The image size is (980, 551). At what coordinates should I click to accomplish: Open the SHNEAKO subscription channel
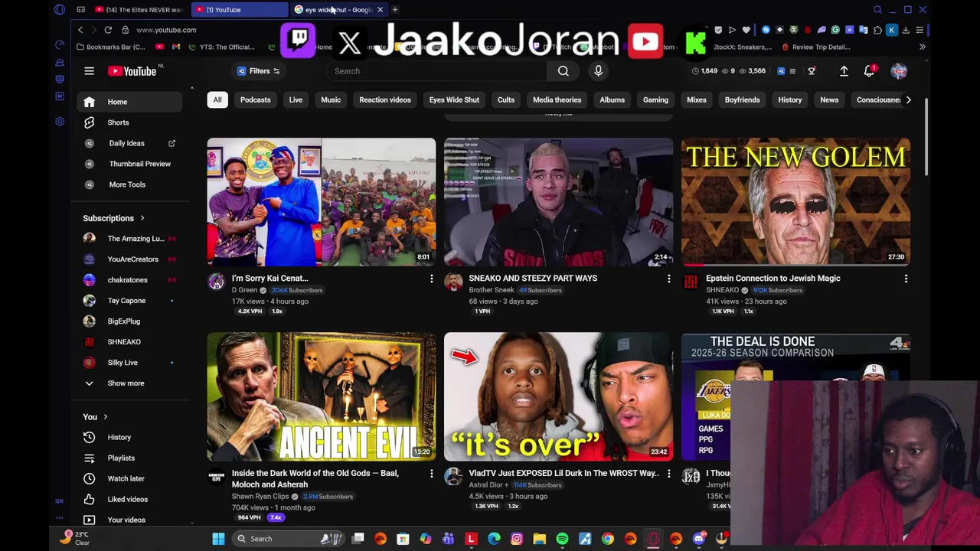click(x=129, y=342)
